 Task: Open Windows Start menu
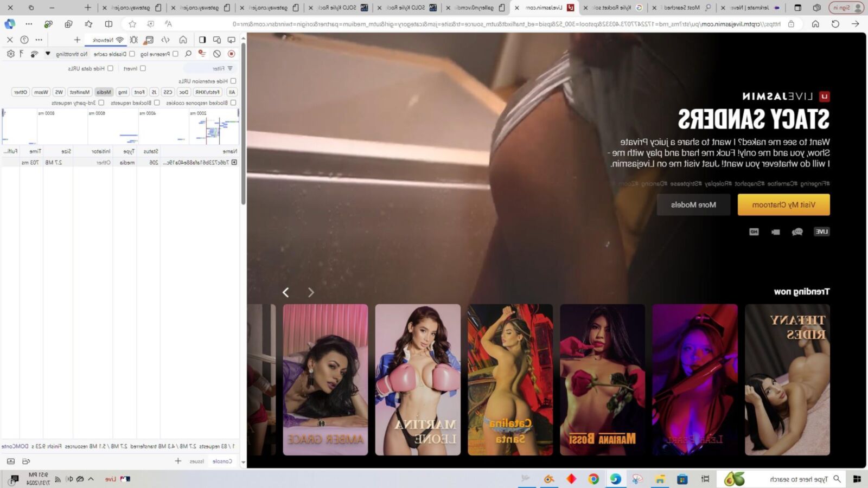pyautogui.click(x=857, y=479)
